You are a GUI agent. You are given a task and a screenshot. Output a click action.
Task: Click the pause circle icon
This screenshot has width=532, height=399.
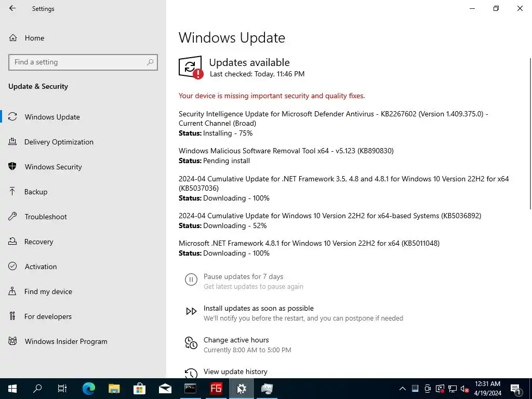pos(191,280)
